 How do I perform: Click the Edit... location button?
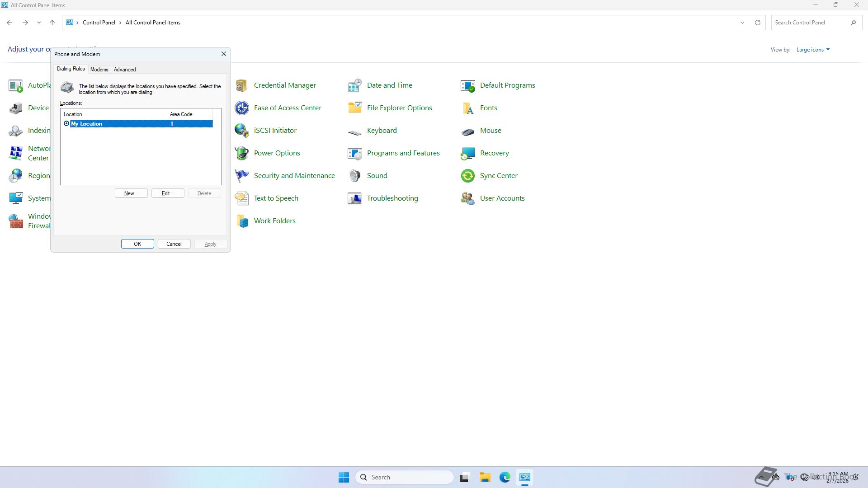(168, 193)
